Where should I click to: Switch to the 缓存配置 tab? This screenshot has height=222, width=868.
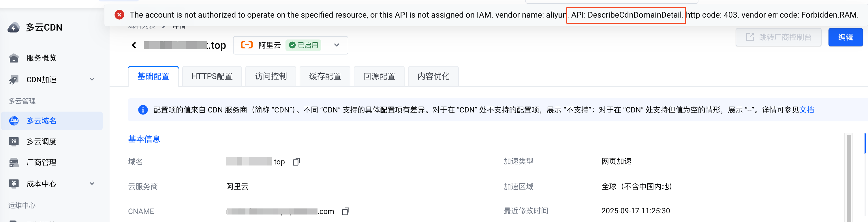[x=325, y=76]
